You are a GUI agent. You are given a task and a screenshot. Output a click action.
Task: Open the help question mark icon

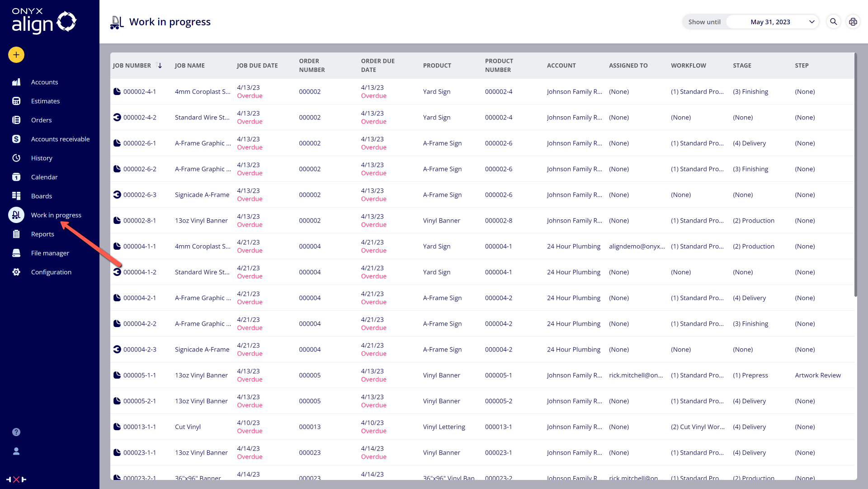[16, 432]
